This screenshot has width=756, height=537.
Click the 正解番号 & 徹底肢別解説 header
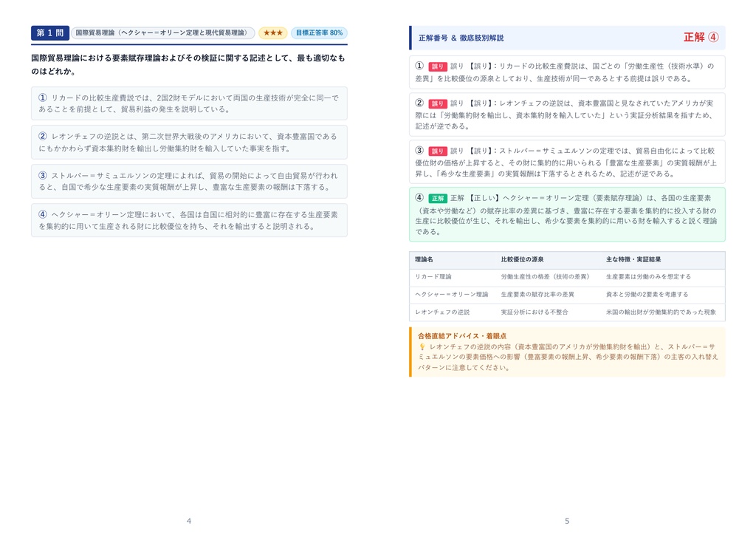point(461,38)
